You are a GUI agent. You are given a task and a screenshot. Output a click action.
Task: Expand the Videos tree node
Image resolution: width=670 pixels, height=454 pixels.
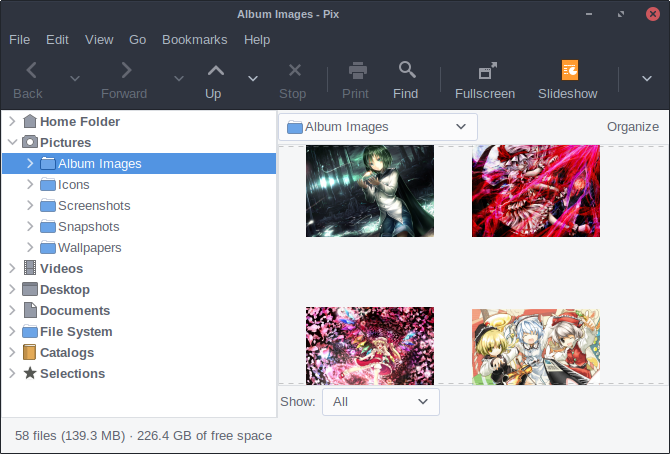coord(12,268)
